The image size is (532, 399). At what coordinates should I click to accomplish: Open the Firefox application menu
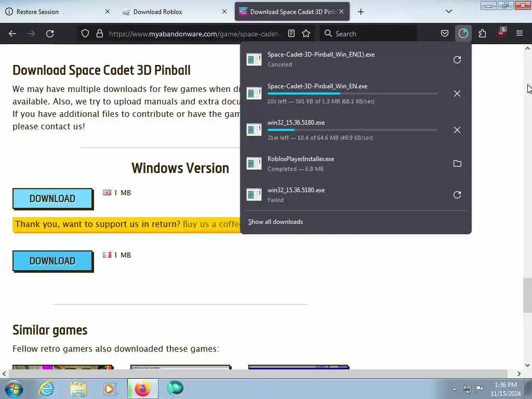pos(520,34)
